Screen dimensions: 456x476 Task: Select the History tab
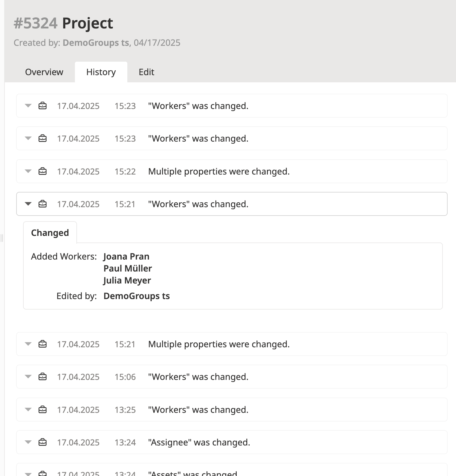101,72
